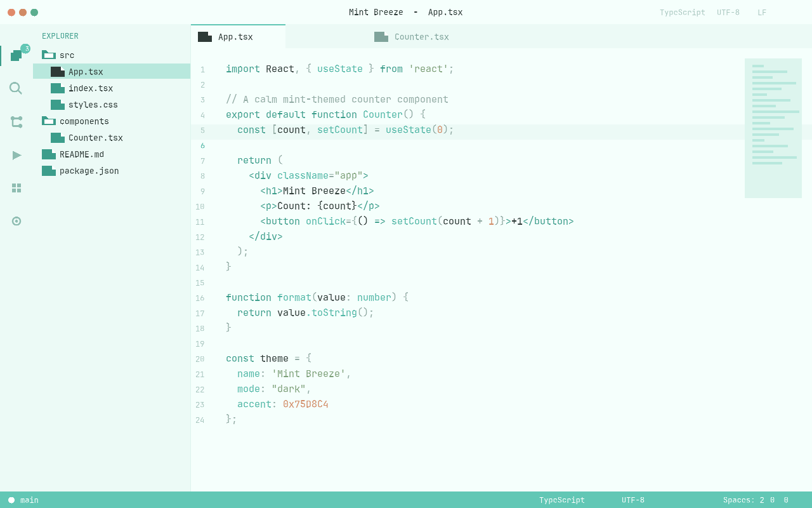Click the name: 'Mint Breeze' property line

294,373
